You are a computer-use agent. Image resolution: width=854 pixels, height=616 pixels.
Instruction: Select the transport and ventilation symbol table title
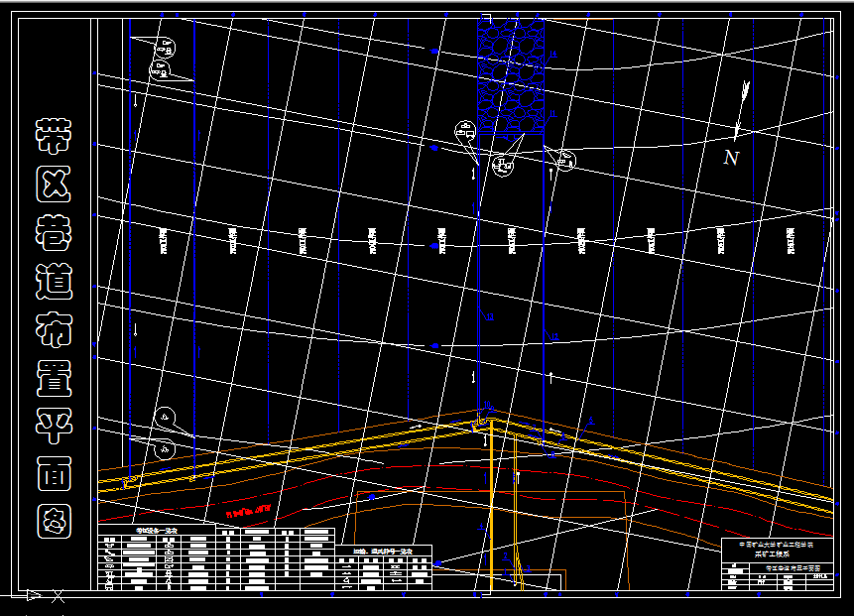383,552
